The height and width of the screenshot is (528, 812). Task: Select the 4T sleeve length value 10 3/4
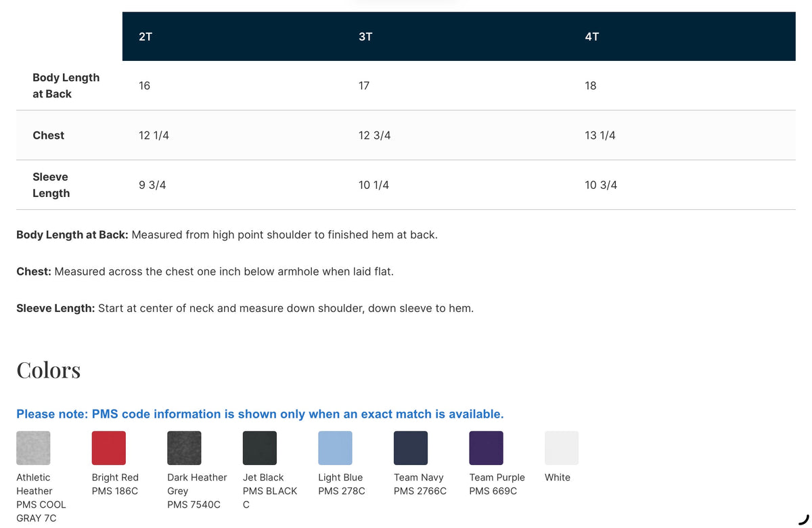601,185
